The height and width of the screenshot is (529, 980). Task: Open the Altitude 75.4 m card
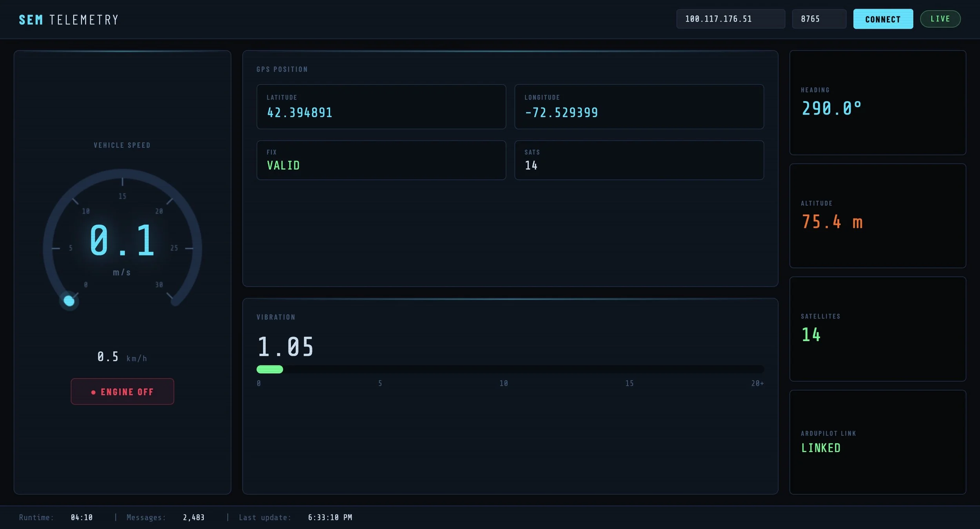(x=877, y=216)
